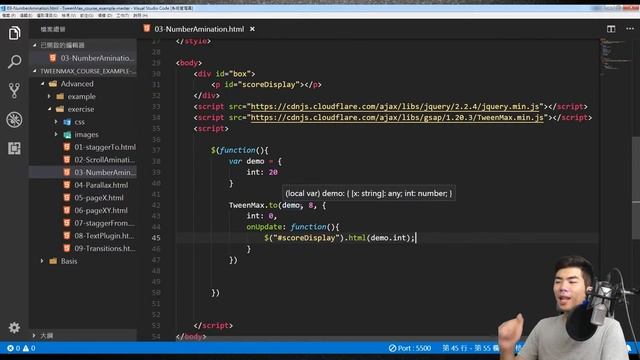Click the css folder icon
The width and height of the screenshot is (640, 360).
pyautogui.click(x=67, y=122)
